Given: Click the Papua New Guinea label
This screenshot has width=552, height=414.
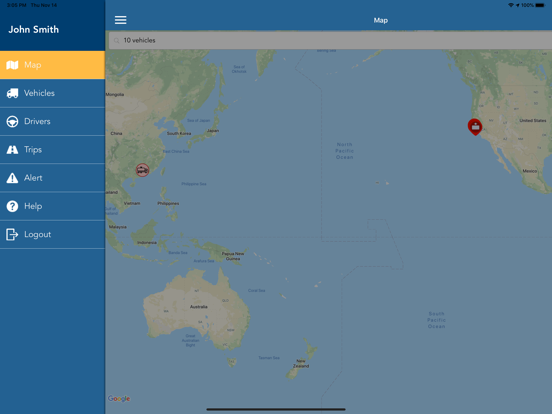Looking at the screenshot, I should click(x=233, y=256).
